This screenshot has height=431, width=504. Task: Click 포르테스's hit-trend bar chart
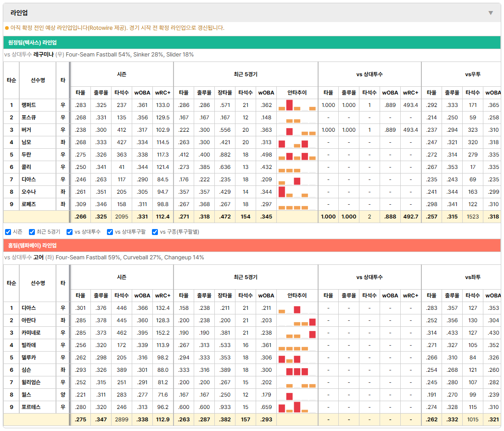coord(297,407)
